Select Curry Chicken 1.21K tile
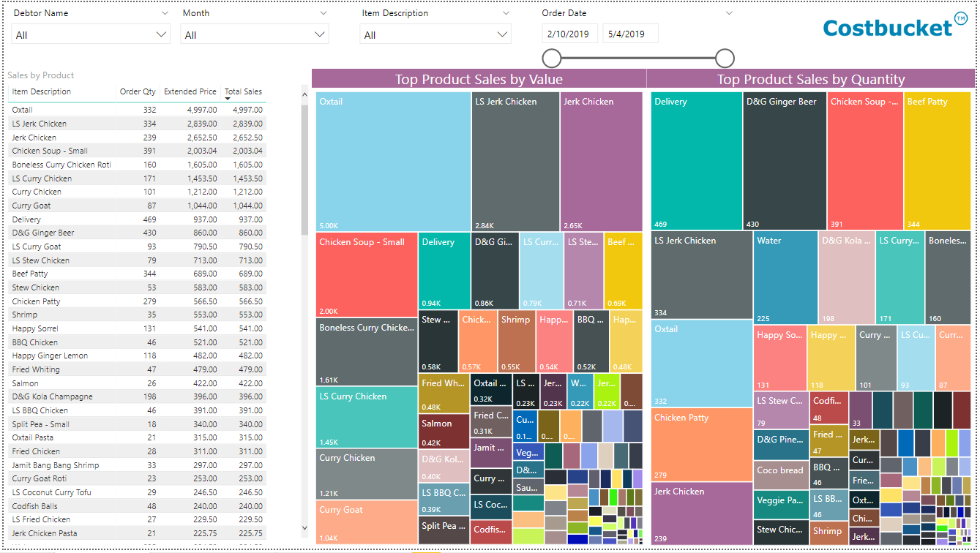 367,473
